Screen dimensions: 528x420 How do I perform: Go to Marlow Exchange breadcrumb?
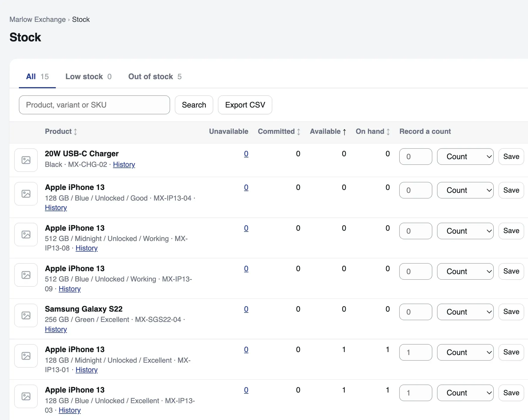[x=38, y=19]
